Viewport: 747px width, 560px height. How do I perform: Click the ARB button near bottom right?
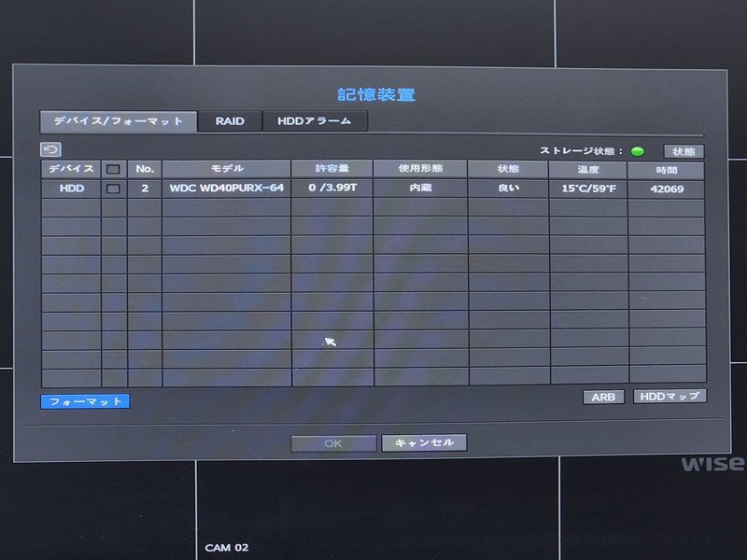[x=605, y=395]
